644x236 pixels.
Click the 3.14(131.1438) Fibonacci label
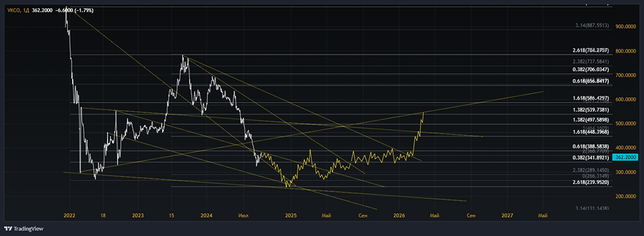coord(592,208)
